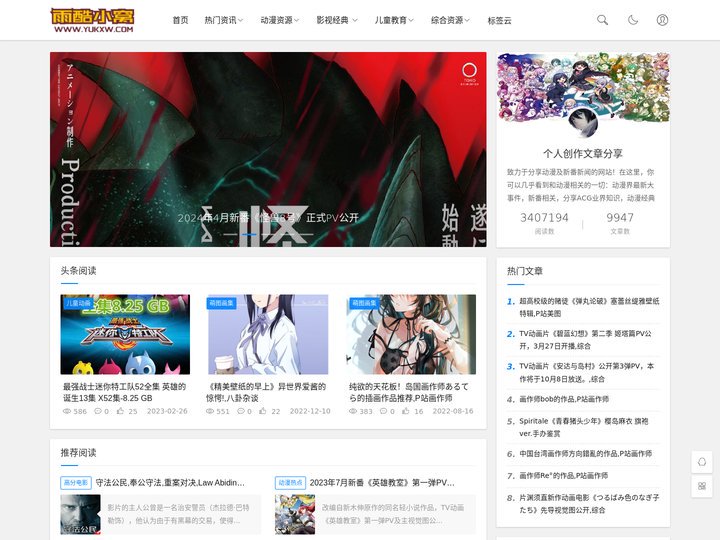Open hot article 1 《弹丸论破》塞蕾丝缇雅壁纸
Image resolution: width=720 pixels, height=540 pixels.
point(589,307)
